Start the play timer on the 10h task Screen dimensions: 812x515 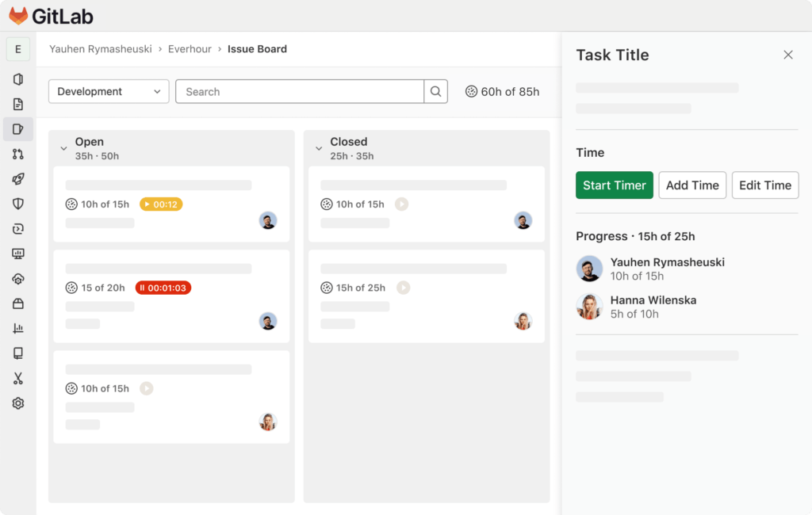click(146, 388)
